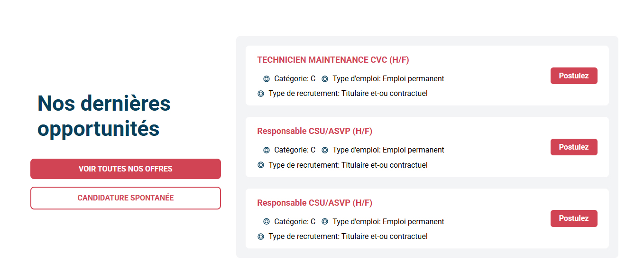Open the last Responsable CSU/ASVP (H/F) title link

pos(314,203)
